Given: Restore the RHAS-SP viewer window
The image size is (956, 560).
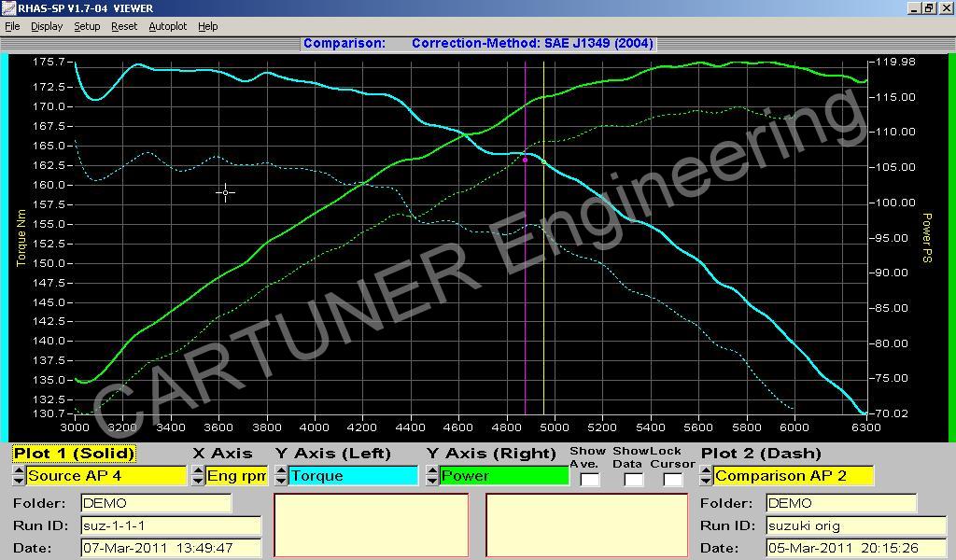Looking at the screenshot, I should point(929,7).
